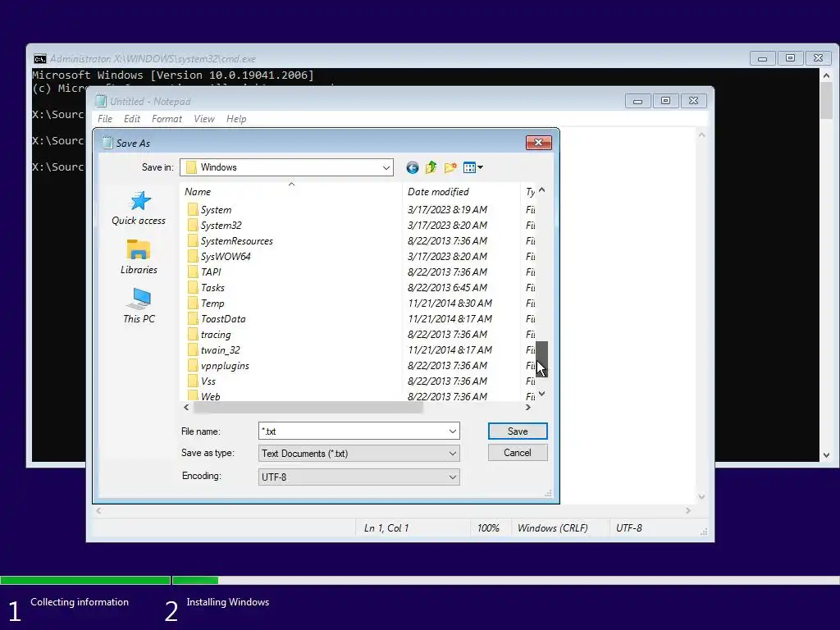This screenshot has height=630, width=840.
Task: Click file list vertical scrollbar down arrow
Action: coord(542,395)
